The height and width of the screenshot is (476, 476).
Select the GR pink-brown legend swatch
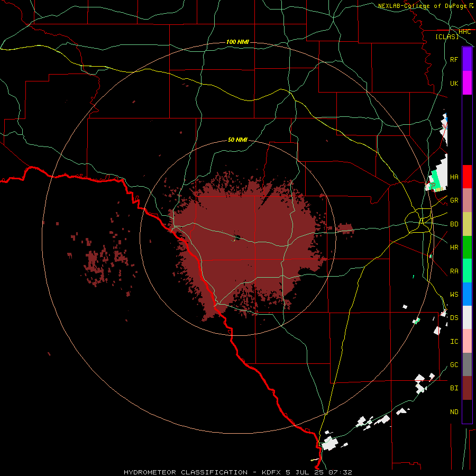pyautogui.click(x=467, y=200)
